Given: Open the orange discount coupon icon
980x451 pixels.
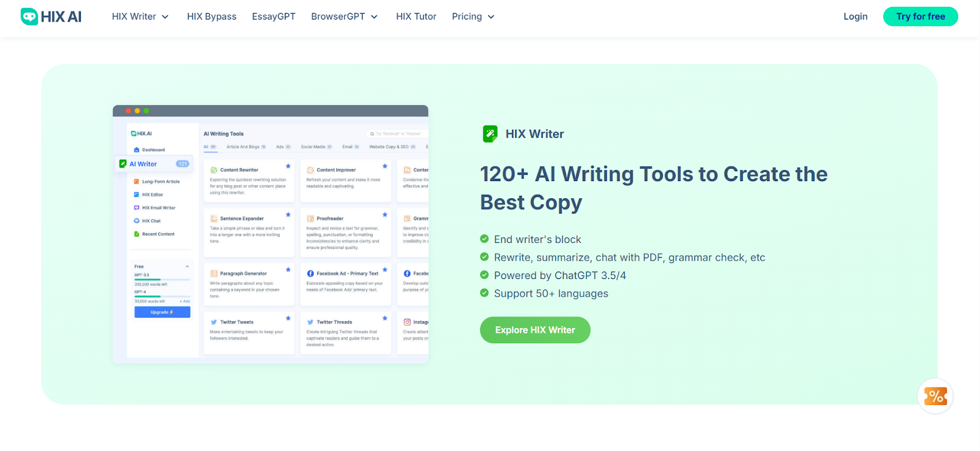Looking at the screenshot, I should tap(935, 396).
